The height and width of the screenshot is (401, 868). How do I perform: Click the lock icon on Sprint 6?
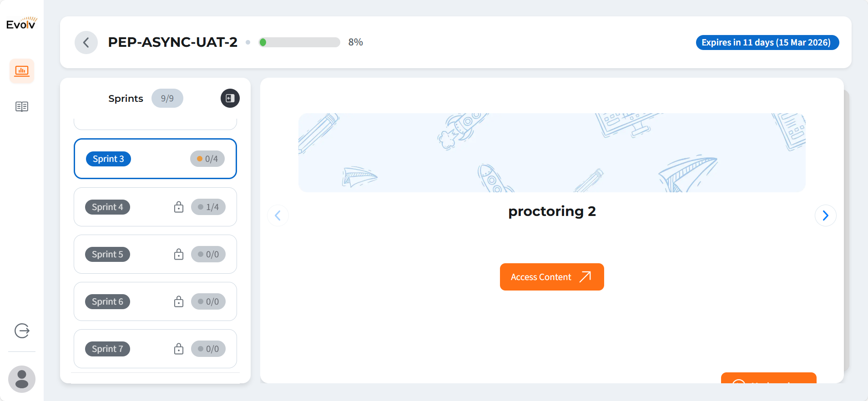pos(179,302)
